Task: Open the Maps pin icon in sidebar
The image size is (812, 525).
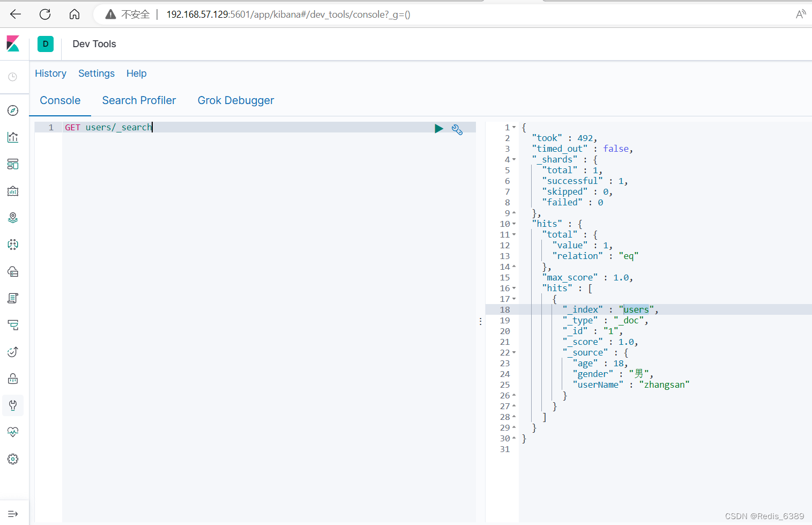Action: coord(13,218)
